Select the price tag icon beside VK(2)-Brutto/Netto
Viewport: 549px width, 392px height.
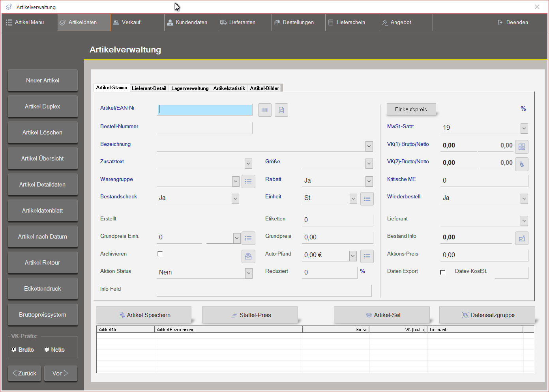coord(522,164)
